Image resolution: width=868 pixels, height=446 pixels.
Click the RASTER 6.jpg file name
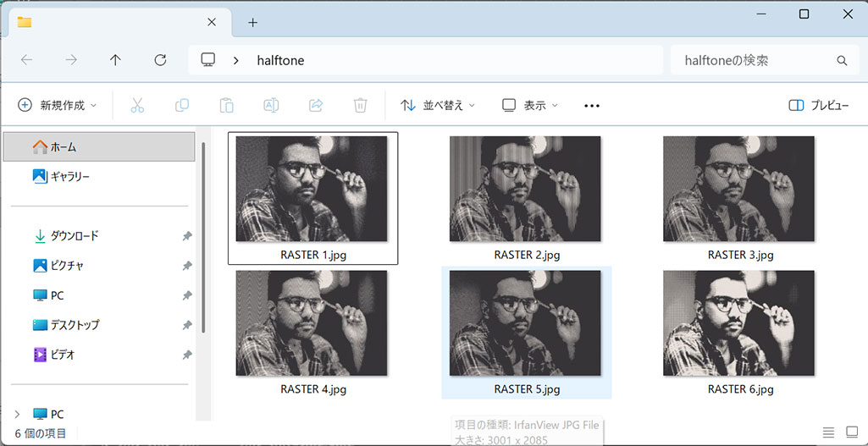tap(741, 389)
